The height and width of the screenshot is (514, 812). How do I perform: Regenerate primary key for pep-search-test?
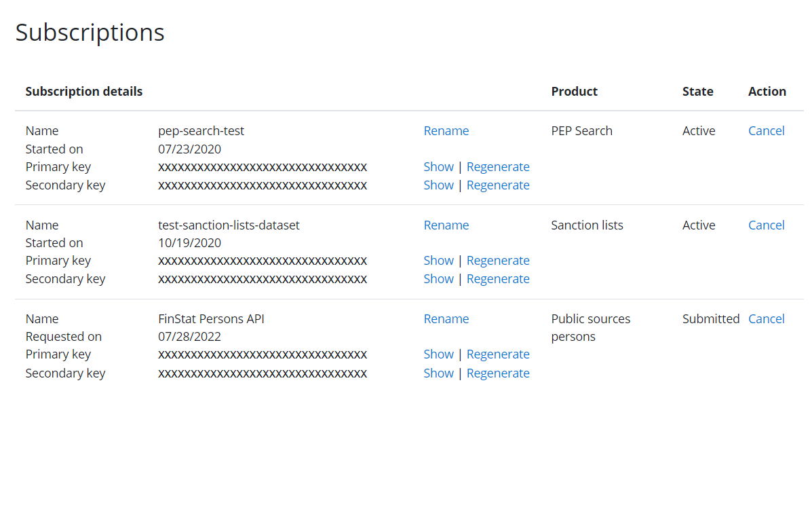click(x=498, y=167)
